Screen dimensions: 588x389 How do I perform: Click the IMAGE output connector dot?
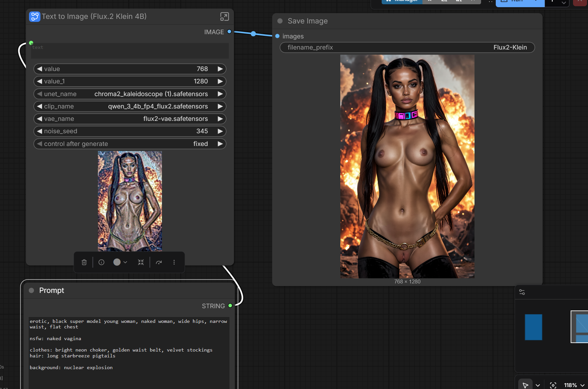coord(229,32)
